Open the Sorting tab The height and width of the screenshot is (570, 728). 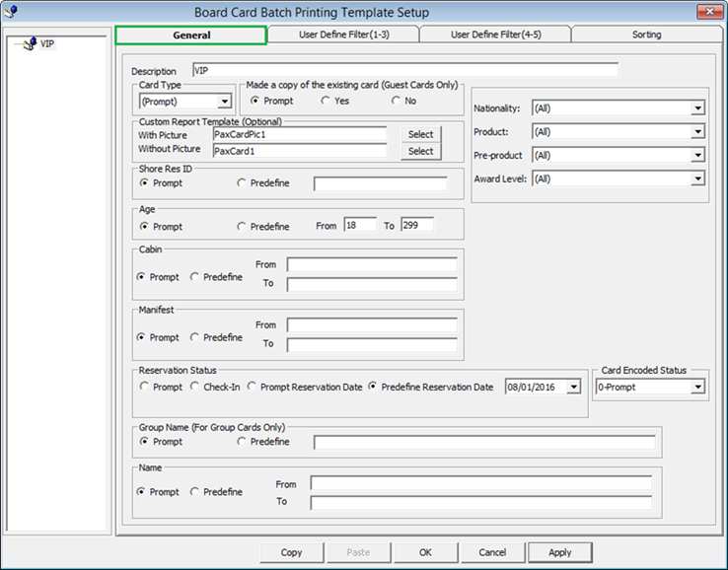[x=646, y=35]
